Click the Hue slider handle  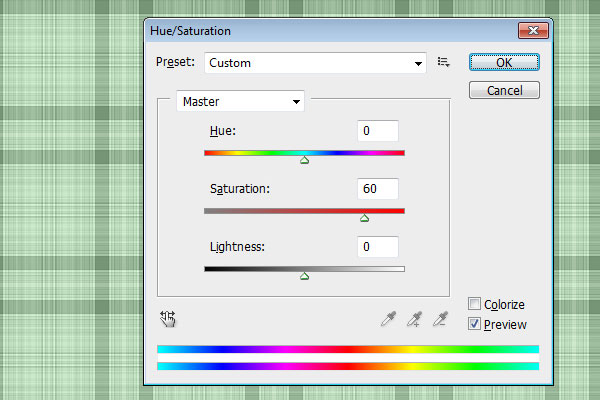click(304, 159)
